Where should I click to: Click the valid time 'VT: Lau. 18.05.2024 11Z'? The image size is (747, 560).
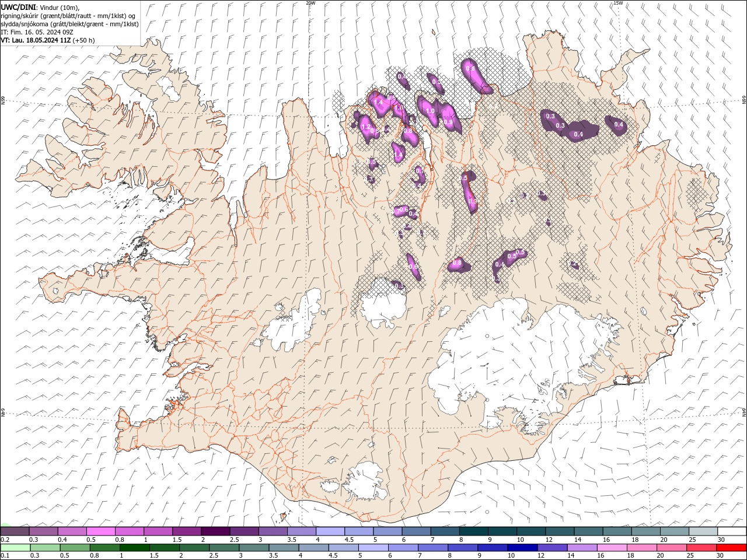pyautogui.click(x=36, y=40)
